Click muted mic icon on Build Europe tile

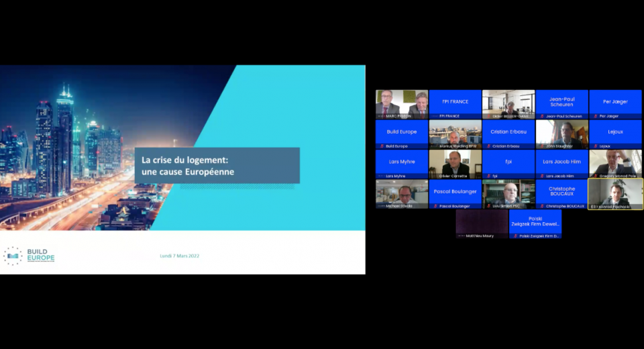click(382, 146)
